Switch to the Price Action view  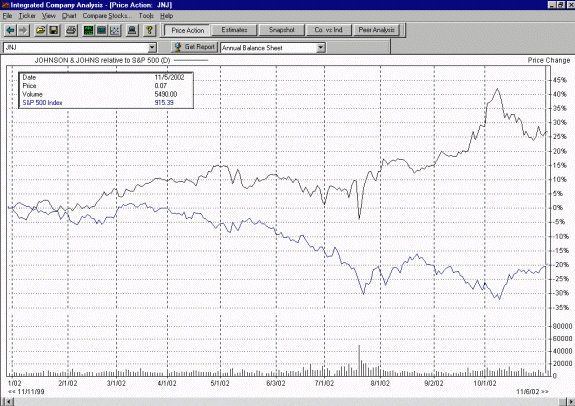point(187,30)
